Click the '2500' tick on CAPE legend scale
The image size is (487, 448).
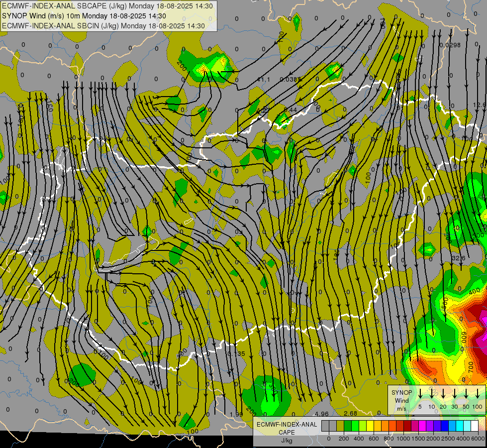tap(448, 439)
